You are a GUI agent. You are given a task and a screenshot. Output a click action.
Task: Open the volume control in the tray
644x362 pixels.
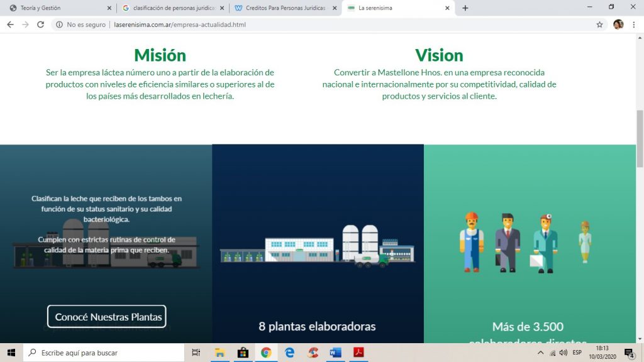point(563,353)
